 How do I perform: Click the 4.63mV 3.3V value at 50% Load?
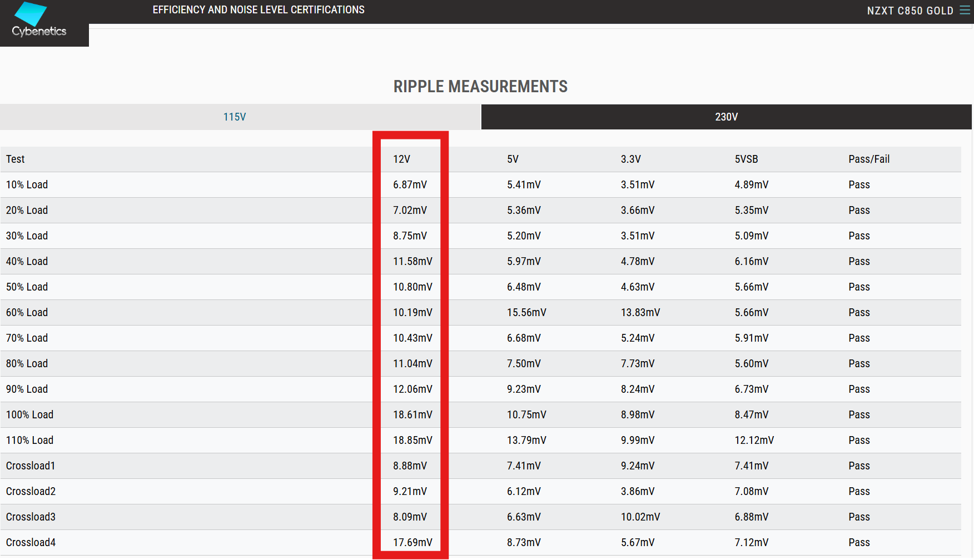pos(638,287)
